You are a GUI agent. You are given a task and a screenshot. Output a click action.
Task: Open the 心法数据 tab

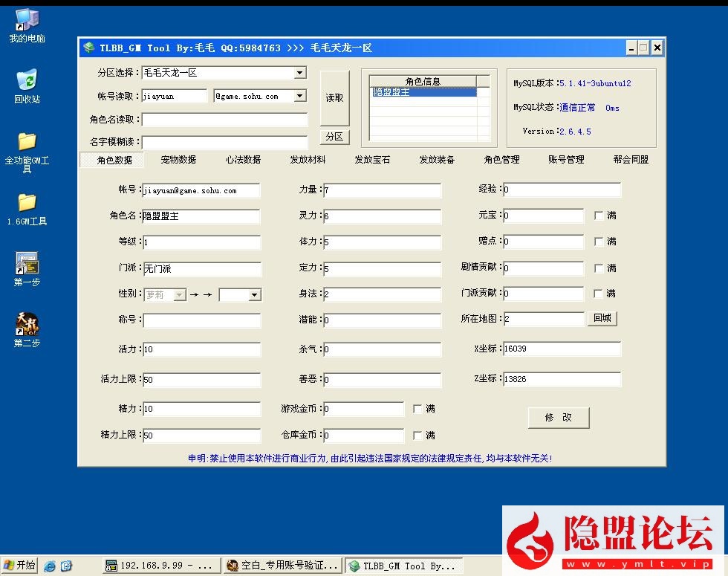[243, 160]
